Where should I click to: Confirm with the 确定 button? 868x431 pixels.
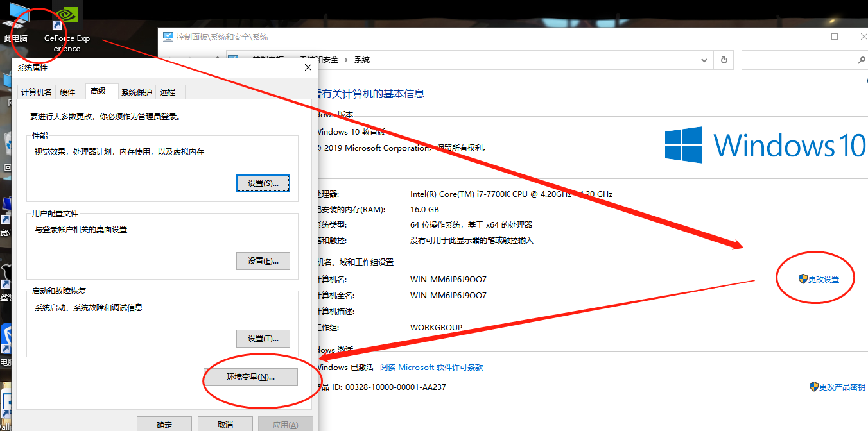click(x=164, y=425)
